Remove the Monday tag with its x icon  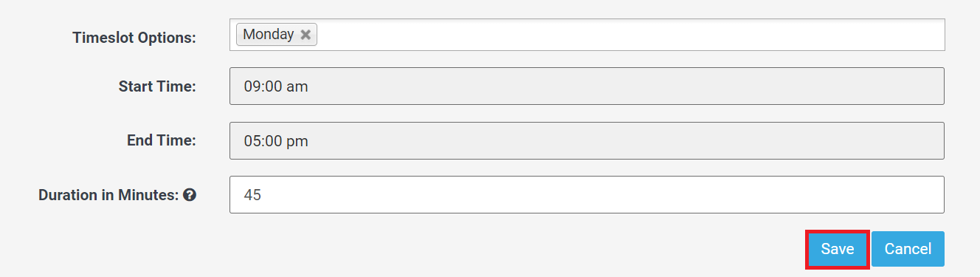(306, 35)
